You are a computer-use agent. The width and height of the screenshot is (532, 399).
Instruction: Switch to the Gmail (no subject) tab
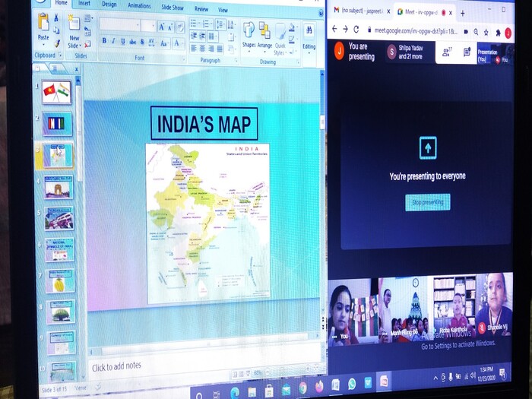[362, 11]
